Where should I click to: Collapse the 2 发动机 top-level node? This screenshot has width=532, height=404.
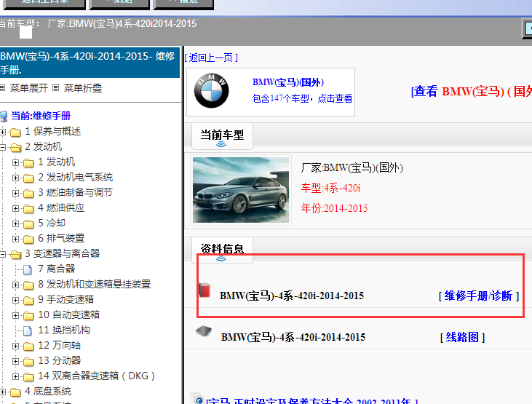(3, 147)
